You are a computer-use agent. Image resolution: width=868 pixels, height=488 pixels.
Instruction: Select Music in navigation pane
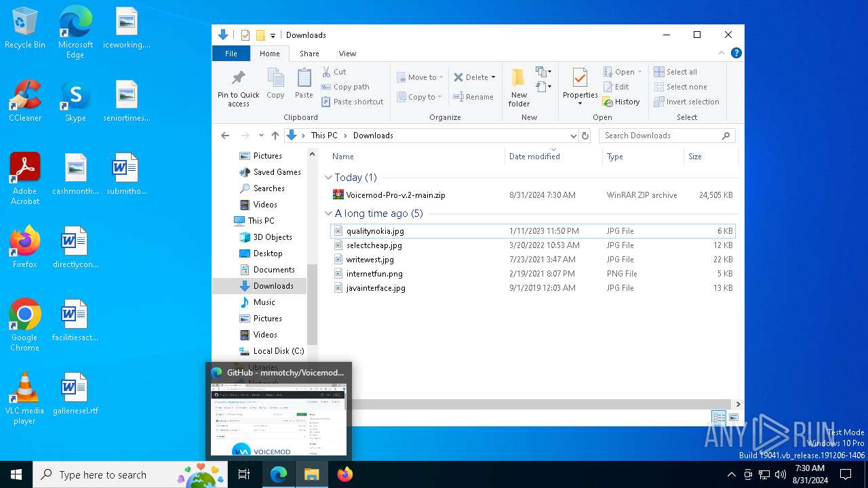point(258,302)
